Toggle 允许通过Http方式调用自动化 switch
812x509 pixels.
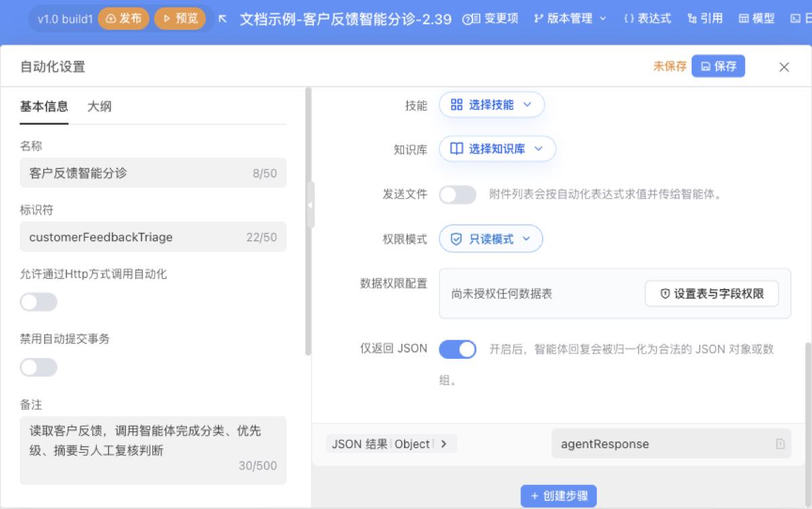[x=39, y=303]
